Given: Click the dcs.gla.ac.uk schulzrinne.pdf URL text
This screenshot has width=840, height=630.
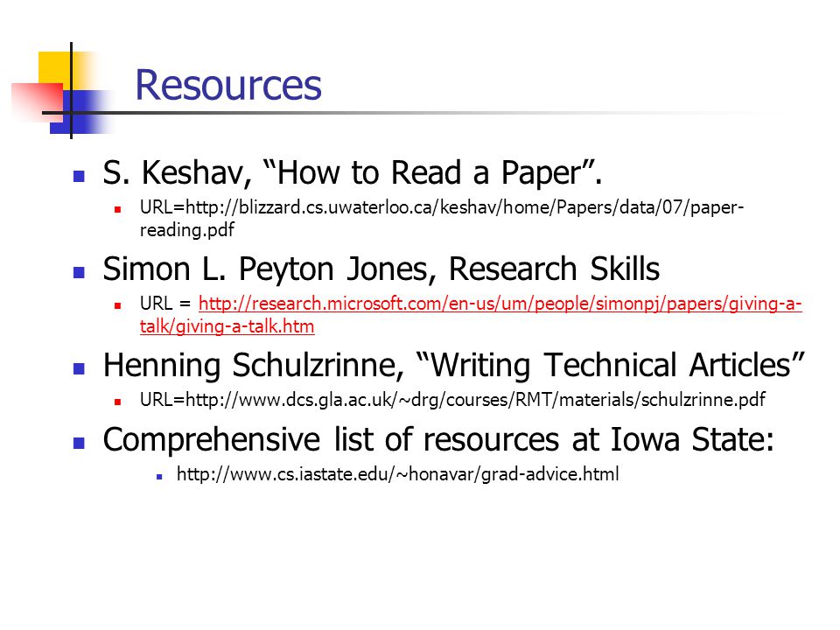Looking at the screenshot, I should tap(452, 400).
